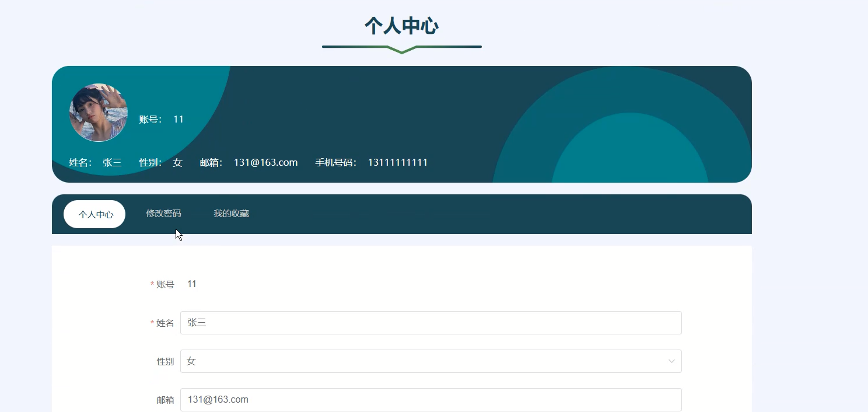
Task: Select the active 个人中心 tab pill
Action: point(94,214)
